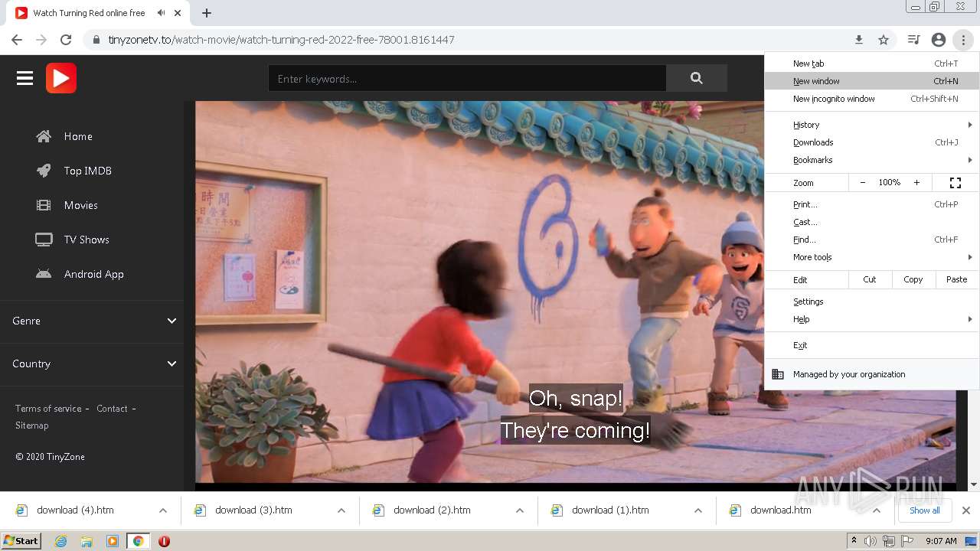The height and width of the screenshot is (551, 980).
Task: Increase zoom with the plus button
Action: (x=916, y=183)
